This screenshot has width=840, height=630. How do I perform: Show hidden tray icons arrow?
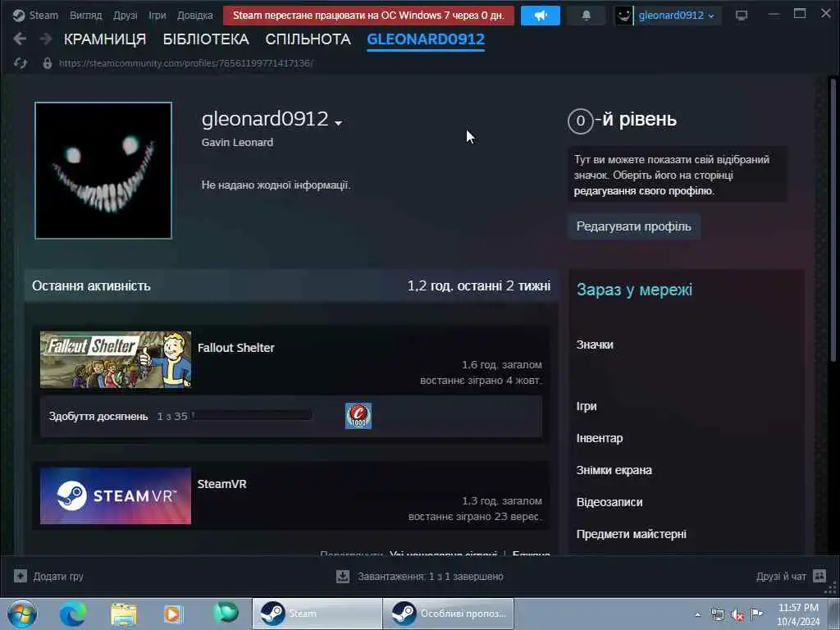tap(697, 615)
